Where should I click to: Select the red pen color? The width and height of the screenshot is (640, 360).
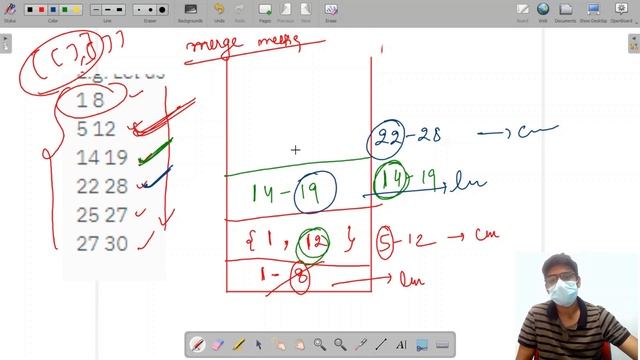pyautogui.click(x=41, y=9)
